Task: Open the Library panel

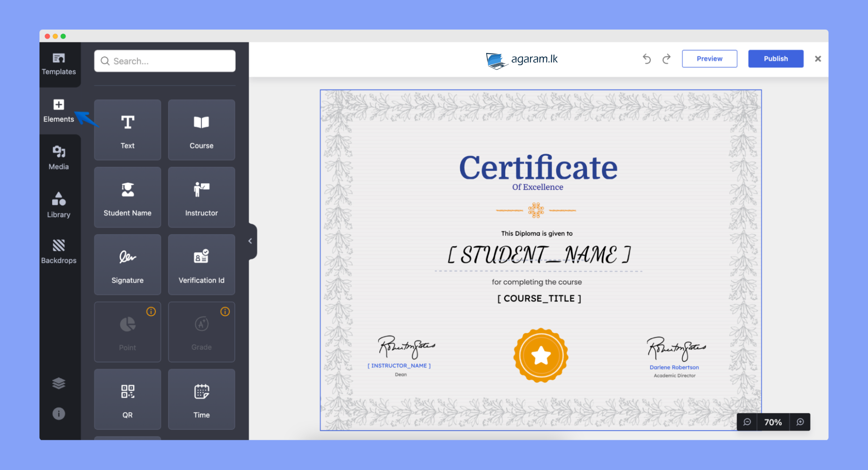Action: 59,205
